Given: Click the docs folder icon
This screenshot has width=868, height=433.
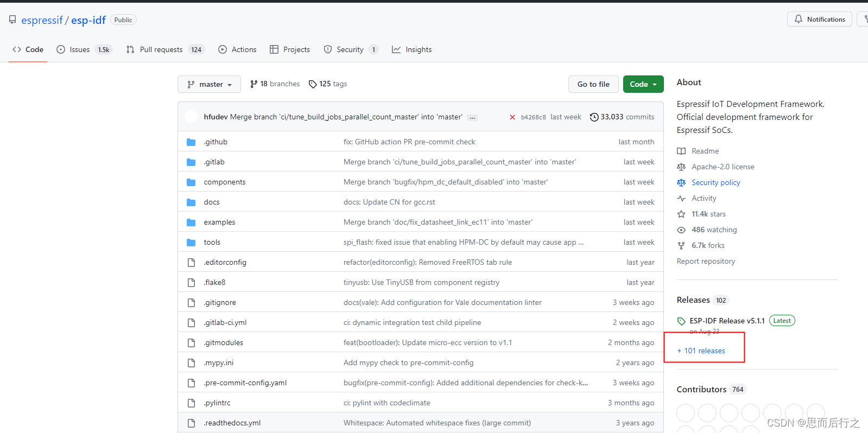Looking at the screenshot, I should click(191, 202).
